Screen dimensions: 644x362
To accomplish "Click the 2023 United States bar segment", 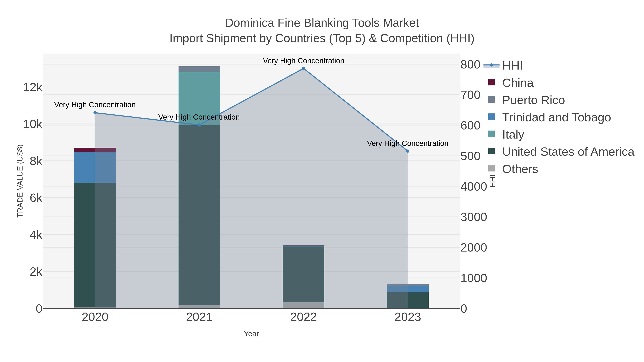I will pyautogui.click(x=408, y=300).
